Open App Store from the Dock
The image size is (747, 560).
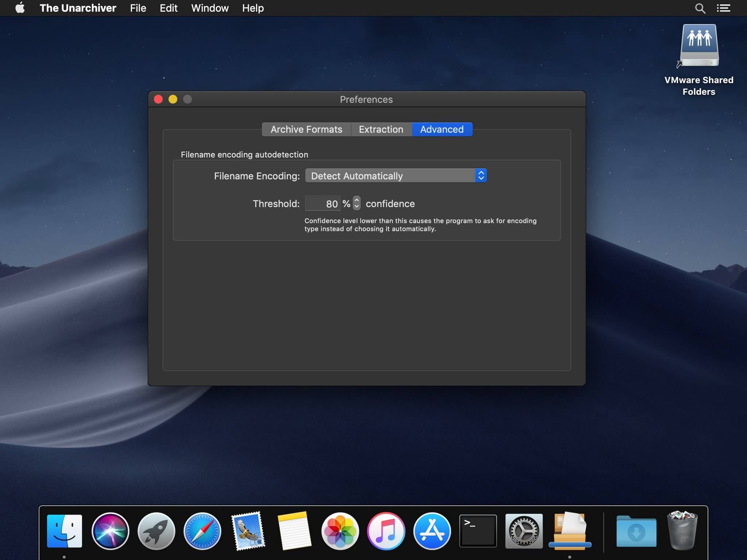(432, 531)
